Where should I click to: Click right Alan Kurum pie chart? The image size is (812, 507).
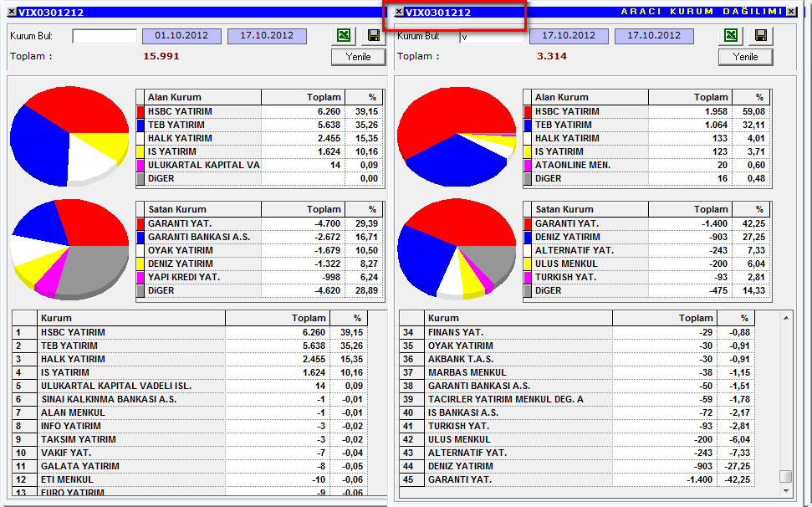tap(457, 136)
